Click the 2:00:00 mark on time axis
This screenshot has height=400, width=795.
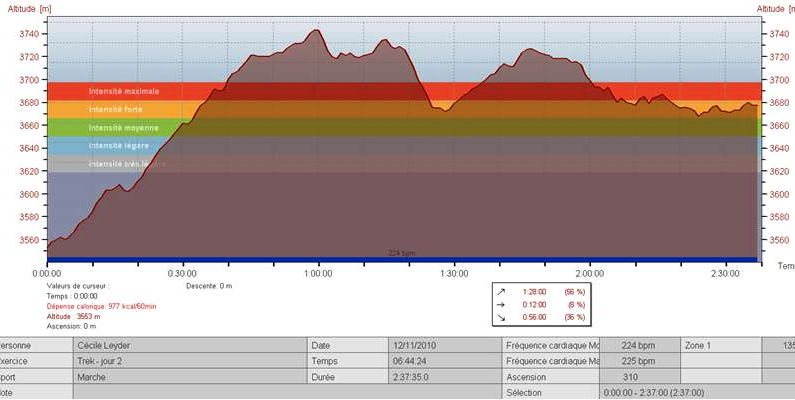(589, 272)
